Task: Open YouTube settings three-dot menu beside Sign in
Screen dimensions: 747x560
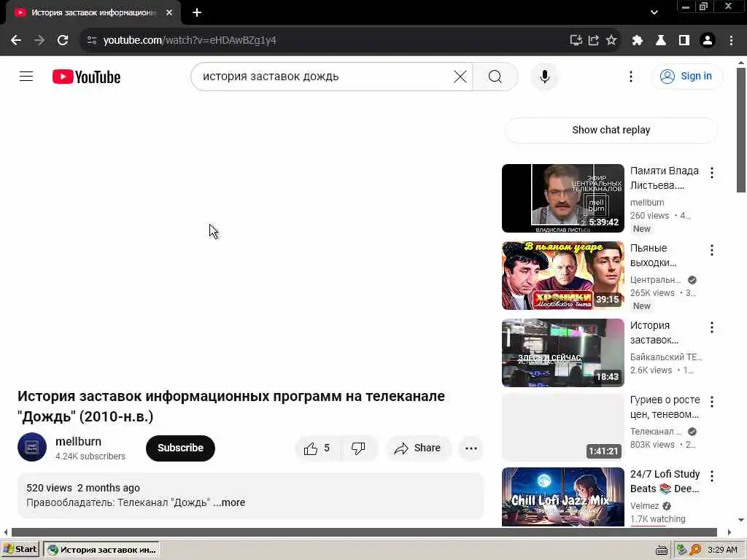Action: click(631, 76)
